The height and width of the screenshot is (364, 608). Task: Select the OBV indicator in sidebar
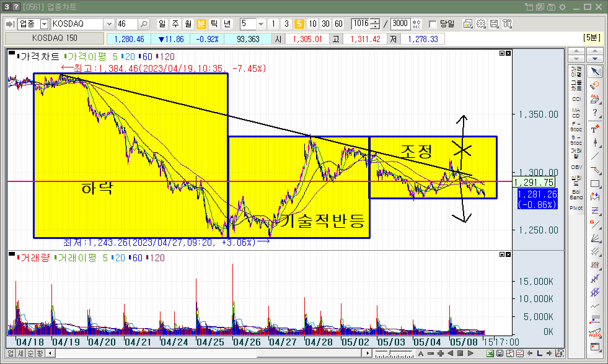tap(576, 167)
